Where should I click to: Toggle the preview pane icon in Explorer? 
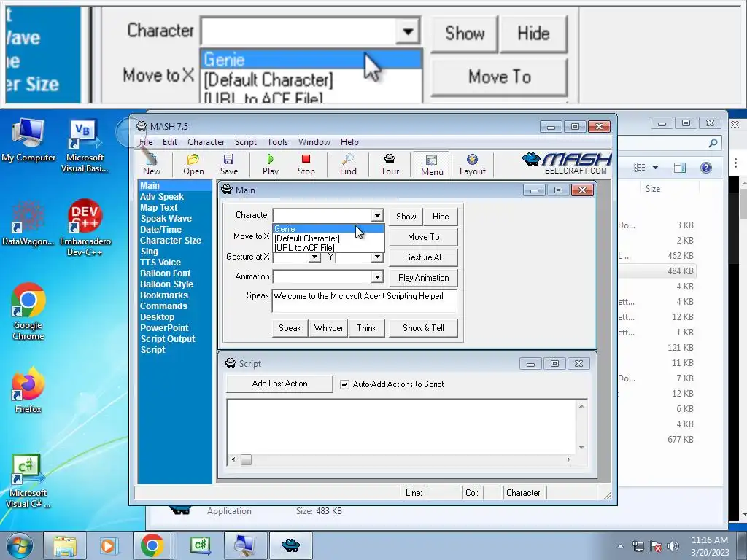pyautogui.click(x=680, y=167)
